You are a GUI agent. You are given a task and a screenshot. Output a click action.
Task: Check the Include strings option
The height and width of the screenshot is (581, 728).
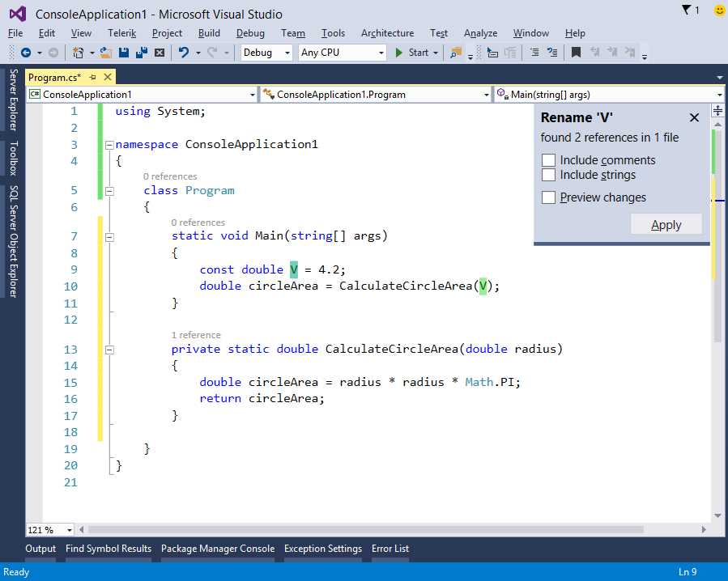coord(549,175)
